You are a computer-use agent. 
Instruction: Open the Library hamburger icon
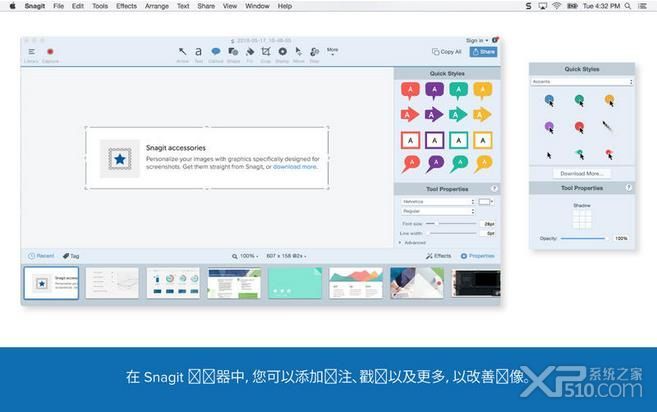click(x=31, y=52)
